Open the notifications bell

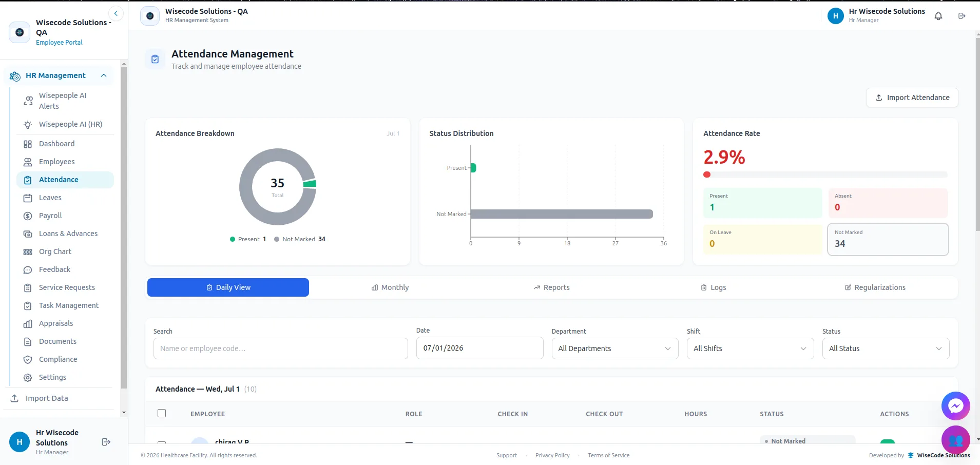(x=938, y=16)
